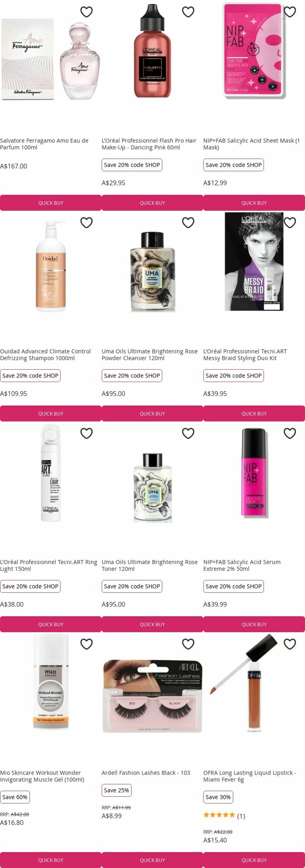
Task: Favorite the L'Oréal Flash Pro Dancing Pink
Action: pyautogui.click(x=188, y=12)
